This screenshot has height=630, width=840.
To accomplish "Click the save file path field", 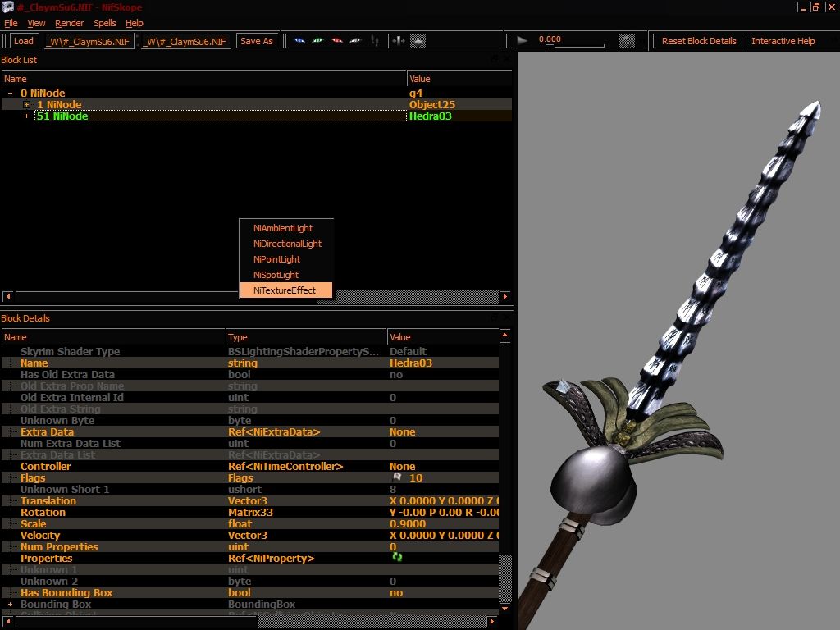I will click(185, 41).
